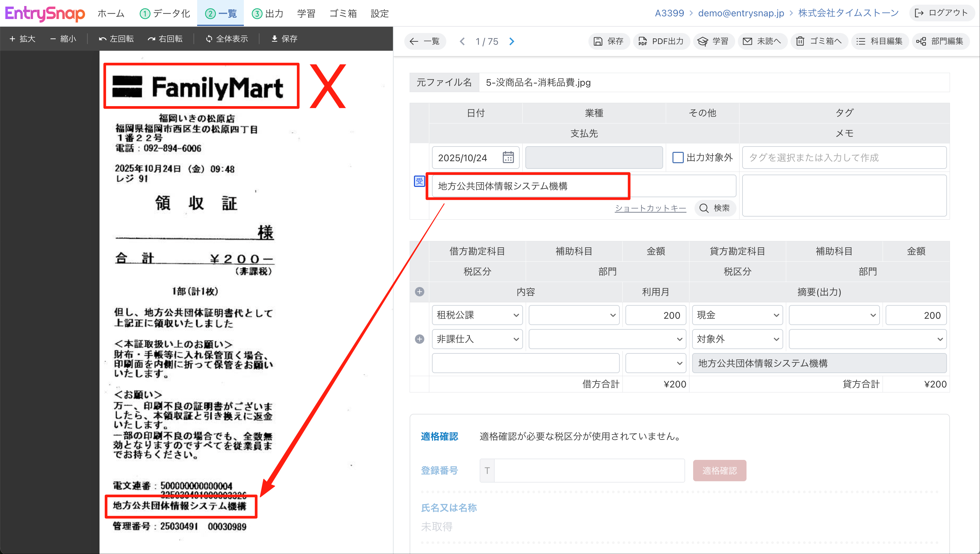Click the file name 5-没商品名-消耗品費.jpg
This screenshot has width=980, height=554.
click(x=538, y=82)
